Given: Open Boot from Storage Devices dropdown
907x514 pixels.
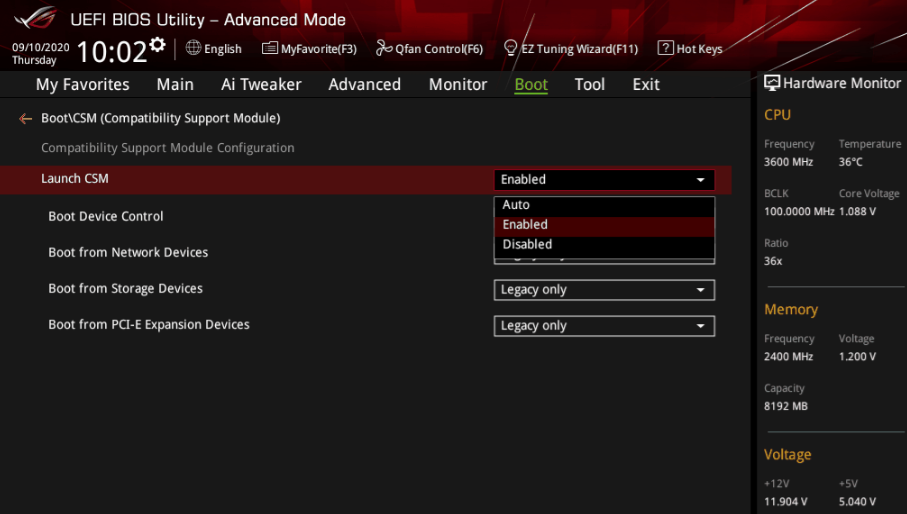Looking at the screenshot, I should pyautogui.click(x=604, y=290).
